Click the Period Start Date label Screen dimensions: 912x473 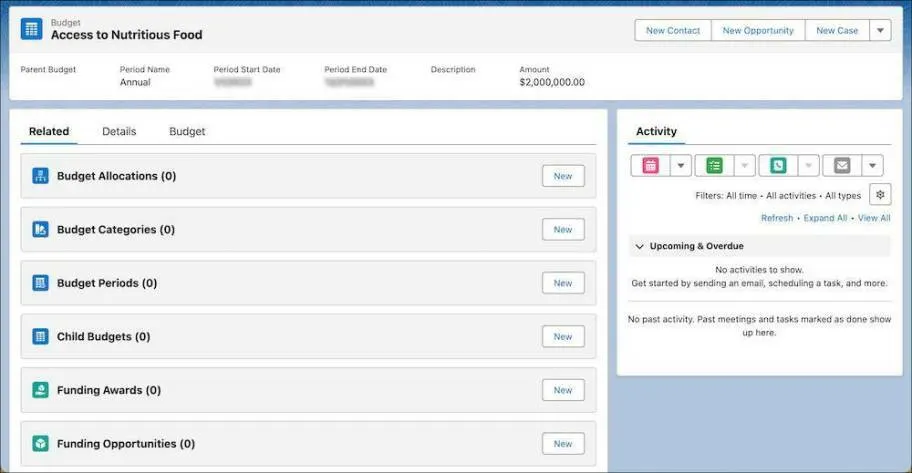pyautogui.click(x=247, y=69)
